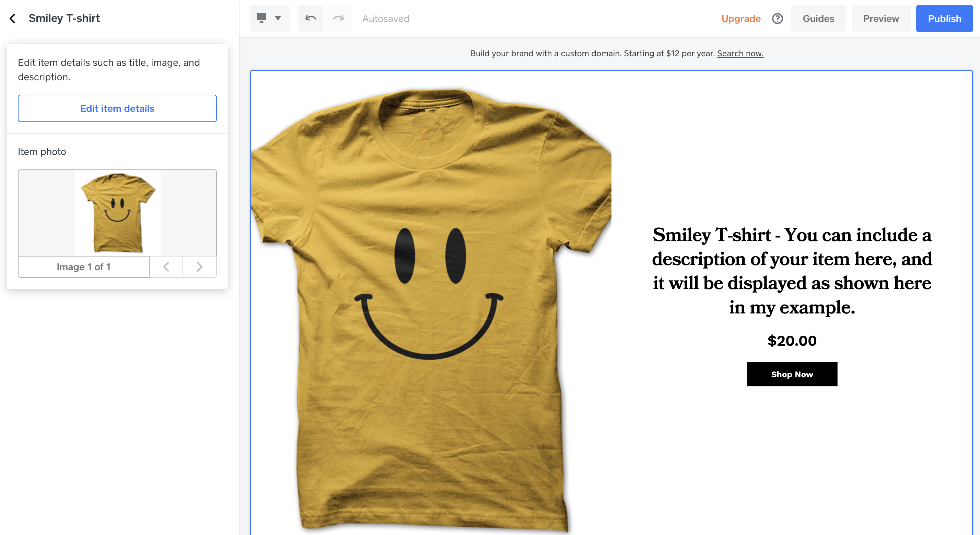Open the site Preview

[881, 18]
